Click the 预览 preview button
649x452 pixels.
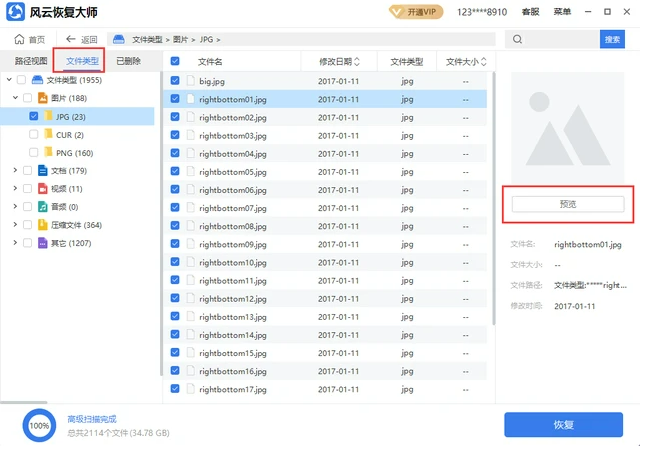[568, 204]
